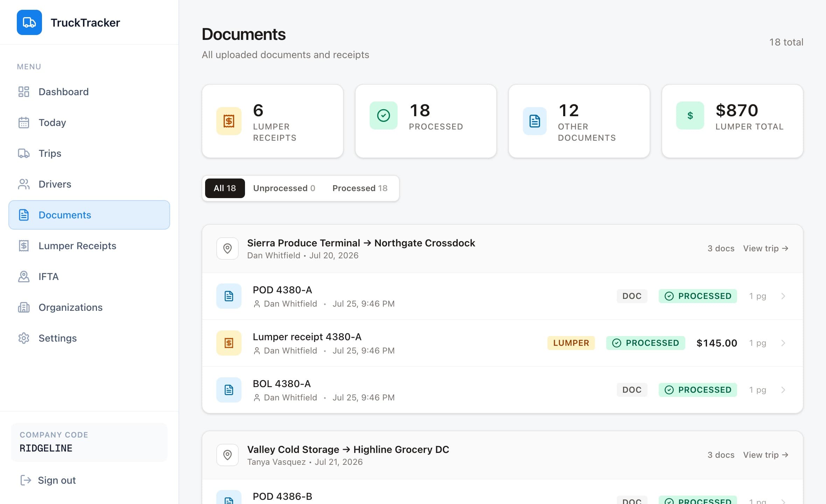Open Organizations from the menu
Viewport: 826px width, 504px height.
point(89,307)
